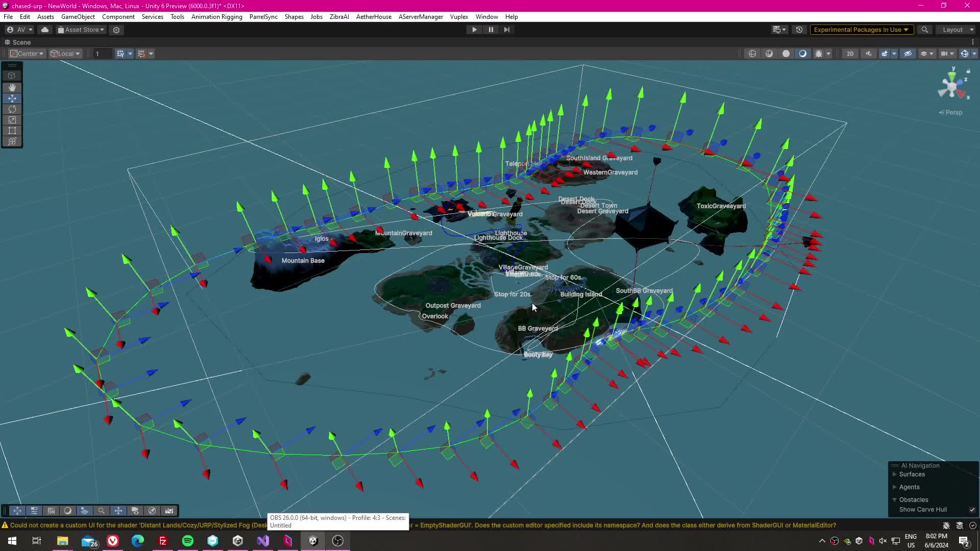Open the Center pivot mode dropdown
The image size is (980, 551).
[27, 54]
